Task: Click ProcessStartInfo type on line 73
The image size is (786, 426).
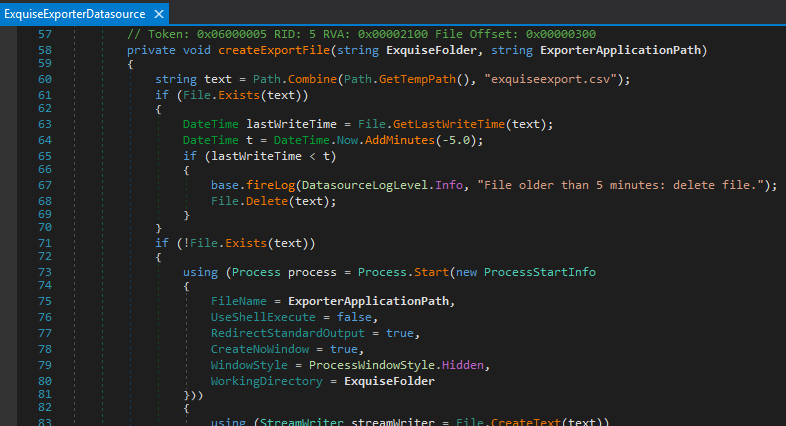Action: coord(540,273)
